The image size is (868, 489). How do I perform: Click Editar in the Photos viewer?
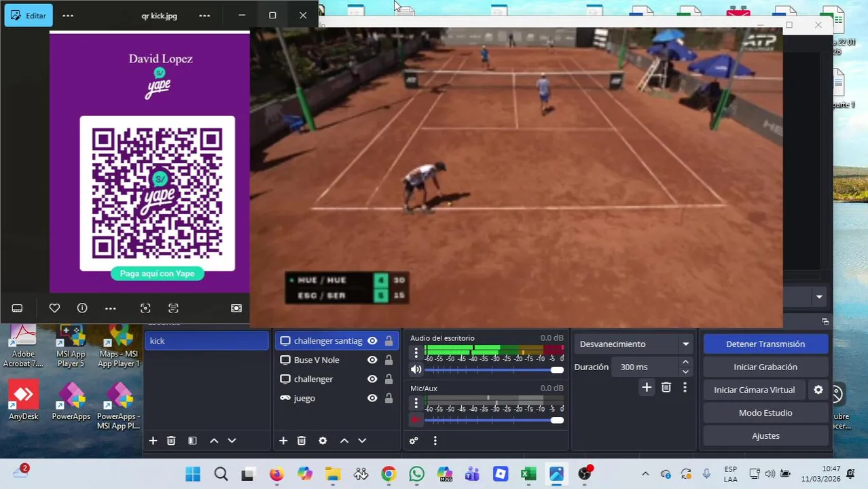click(x=29, y=15)
